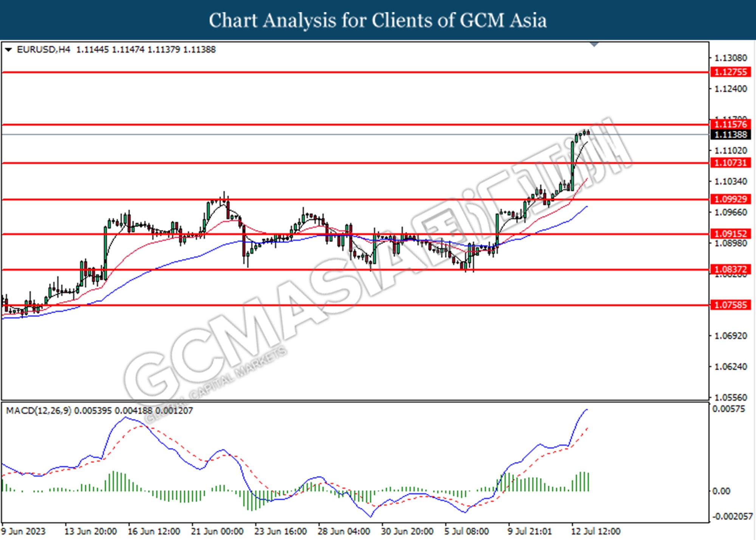Screen dimensions: 756x540
Task: Click the 1.05560 price axis value
Action: (x=731, y=397)
